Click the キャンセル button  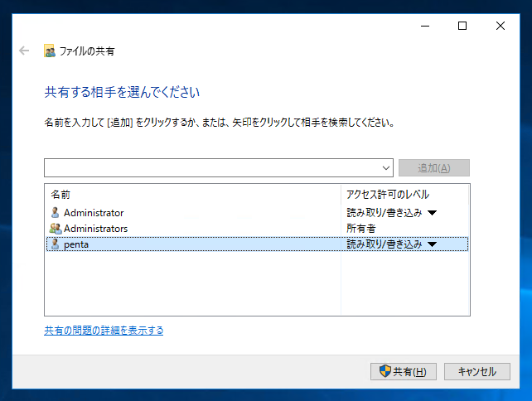coord(477,372)
